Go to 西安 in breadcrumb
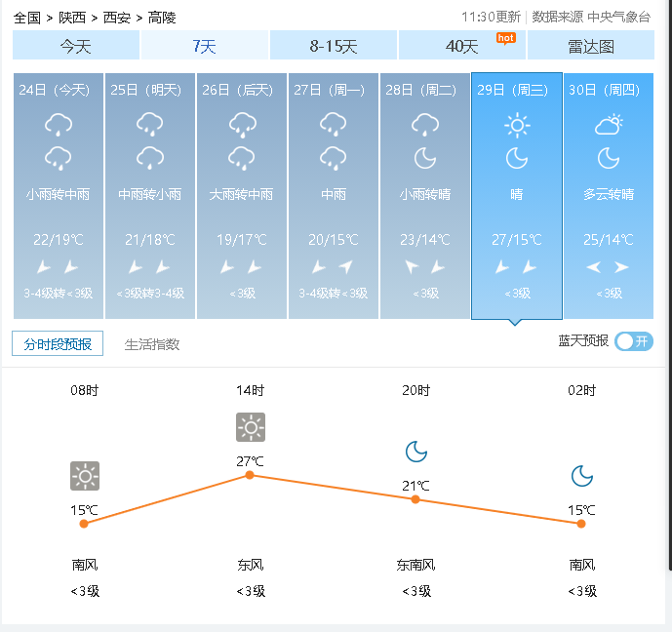This screenshot has width=672, height=632. tap(117, 18)
